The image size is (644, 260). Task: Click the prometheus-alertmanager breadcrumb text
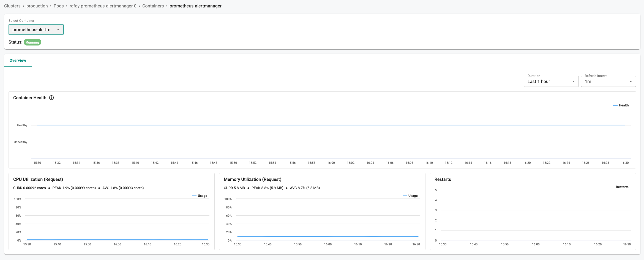[x=195, y=6]
